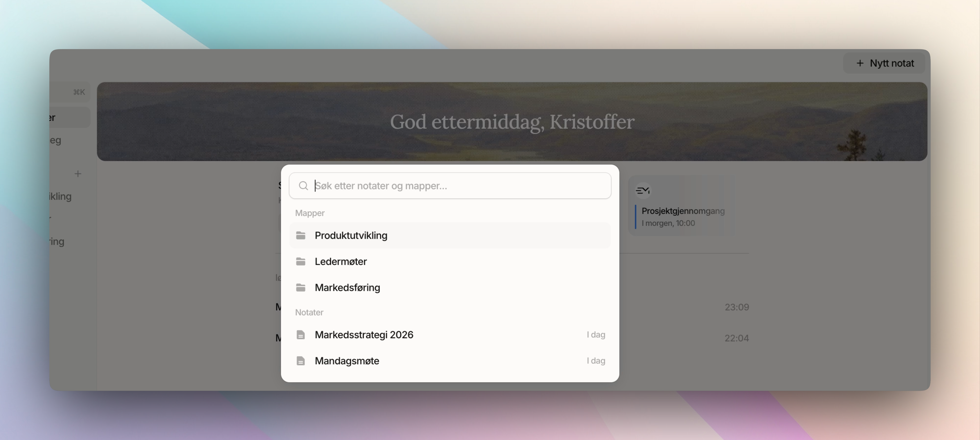Image resolution: width=980 pixels, height=440 pixels.
Task: Click the plus icon inside the Nytt notat button
Action: (x=860, y=63)
